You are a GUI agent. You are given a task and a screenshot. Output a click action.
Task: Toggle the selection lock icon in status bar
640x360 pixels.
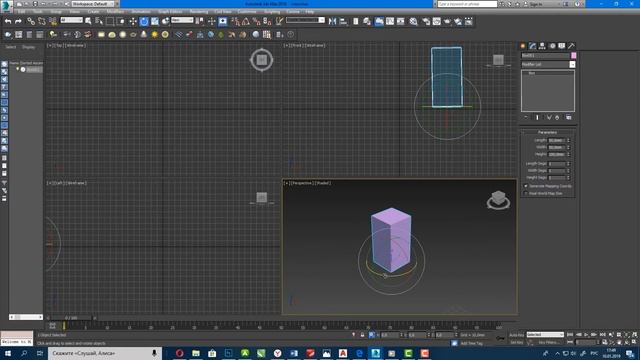[362, 335]
